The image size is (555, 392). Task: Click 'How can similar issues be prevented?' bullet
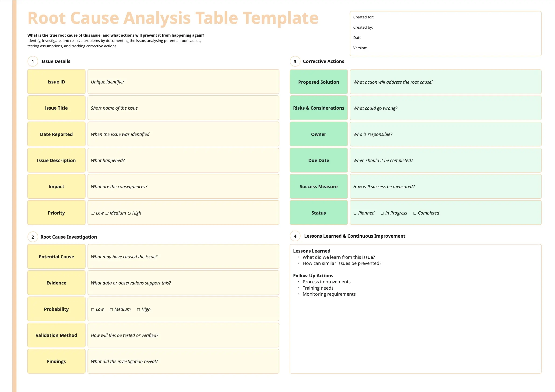pyautogui.click(x=342, y=263)
